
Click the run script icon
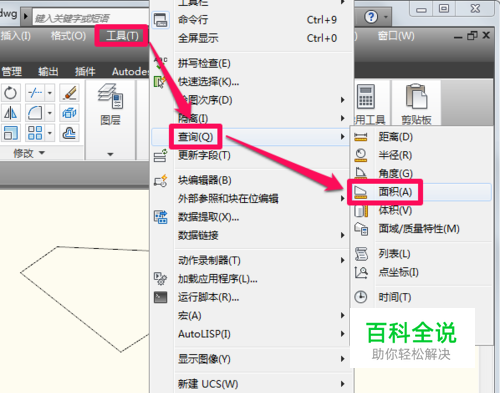(x=161, y=297)
